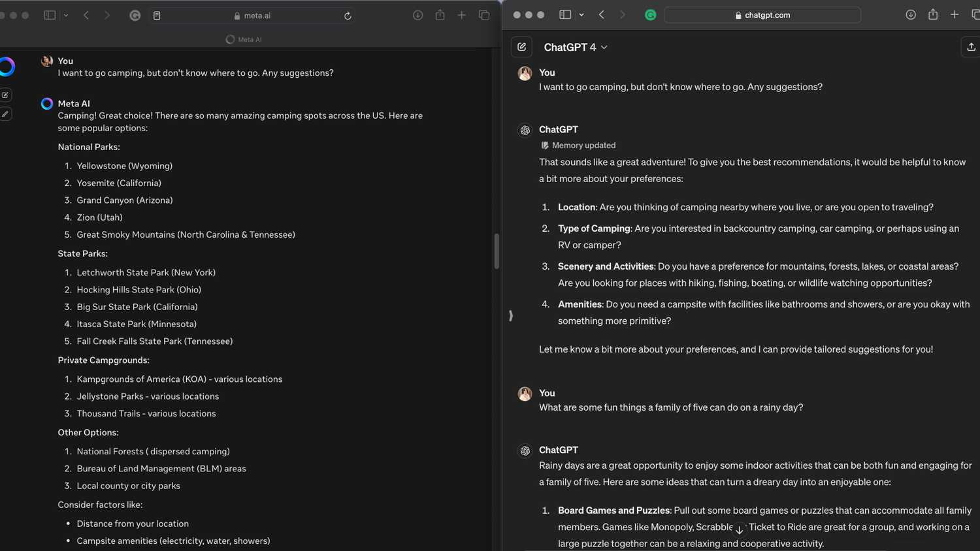This screenshot has width=980, height=551.
Task: Click the pencil icon in Meta AI sidebar
Action: point(5,114)
